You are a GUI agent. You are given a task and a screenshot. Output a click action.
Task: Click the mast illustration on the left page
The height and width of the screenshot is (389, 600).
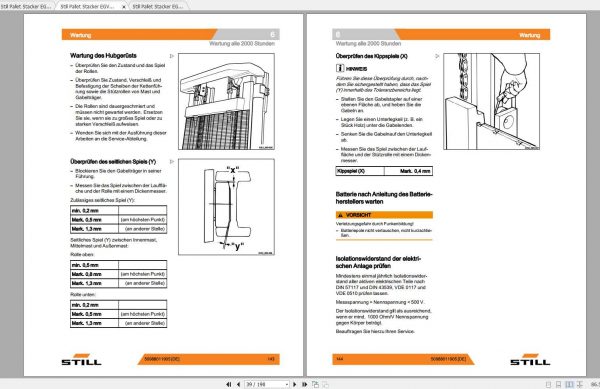(226, 101)
